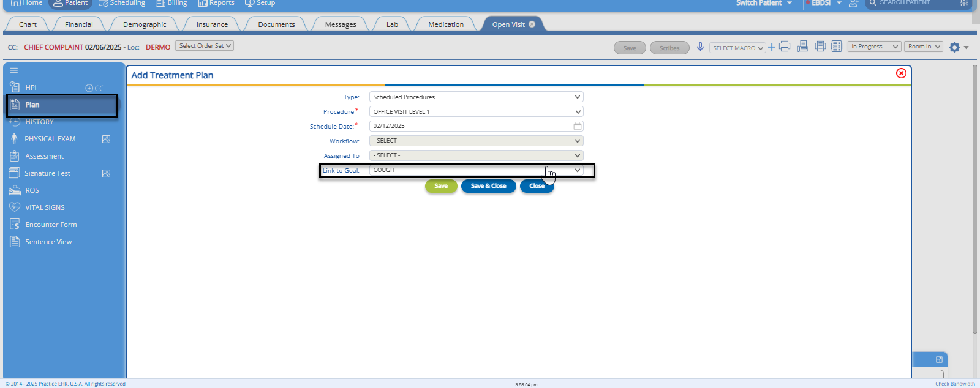Image resolution: width=980 pixels, height=388 pixels.
Task: Switch to the Medication tab
Action: pos(446,24)
